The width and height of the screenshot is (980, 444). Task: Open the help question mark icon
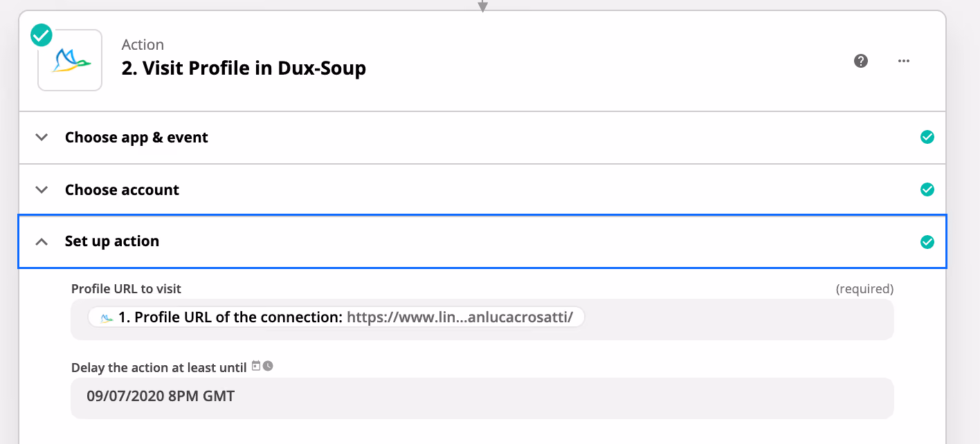861,61
